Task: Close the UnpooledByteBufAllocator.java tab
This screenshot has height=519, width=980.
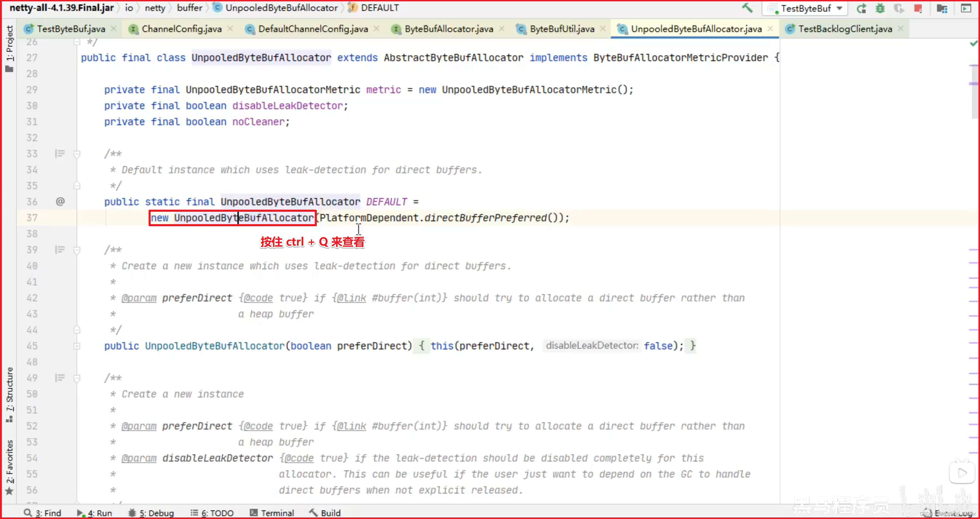Action: (770, 28)
